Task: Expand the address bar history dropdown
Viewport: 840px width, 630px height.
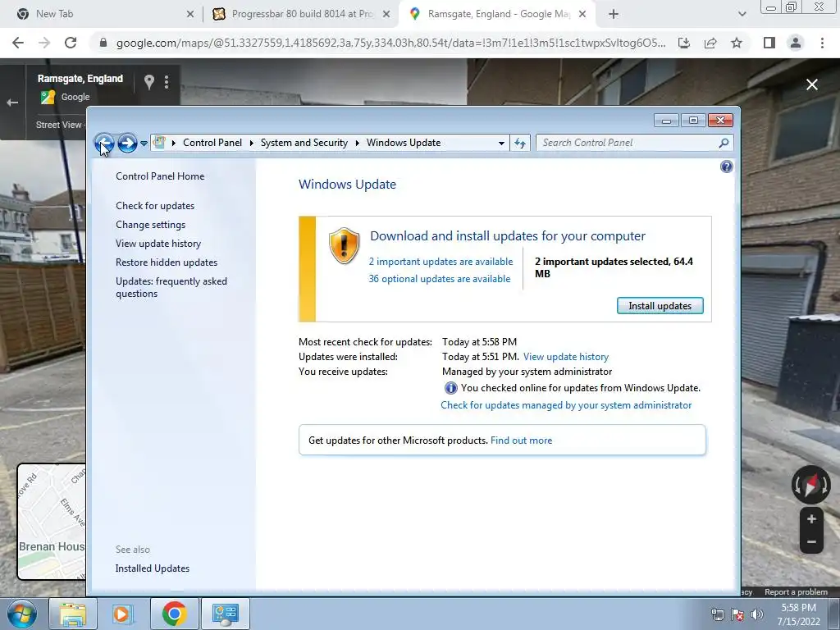Action: 501,143
